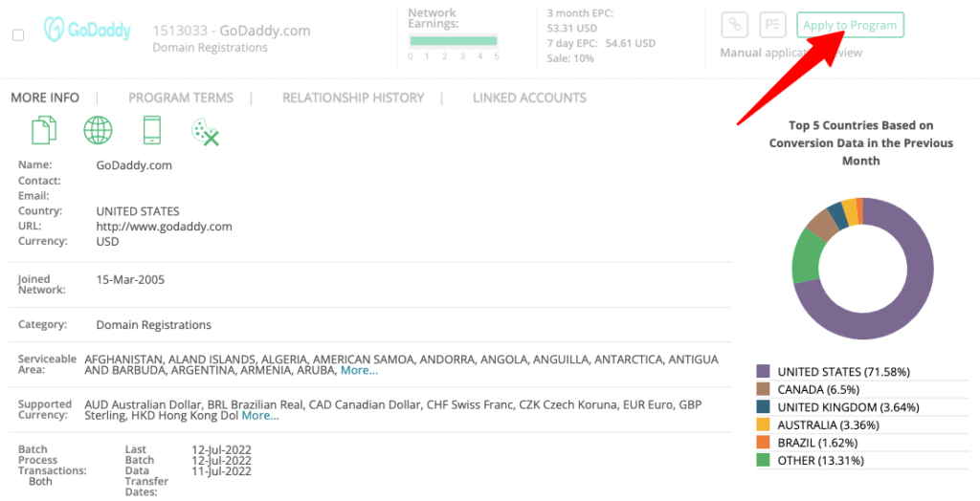Select the GoDaddy advertiser checkbox
This screenshot has height=501, width=980.
(18, 35)
